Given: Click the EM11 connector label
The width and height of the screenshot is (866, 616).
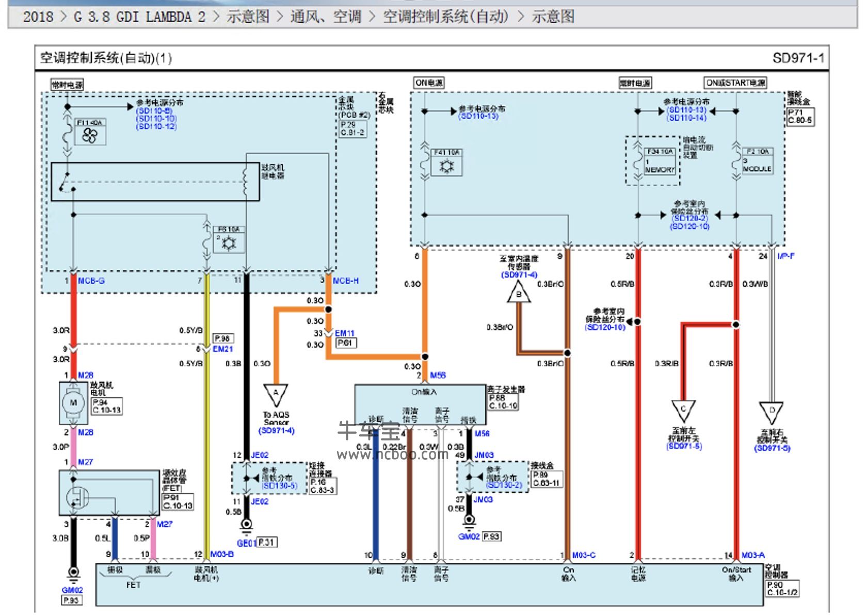Looking at the screenshot, I should click(345, 333).
